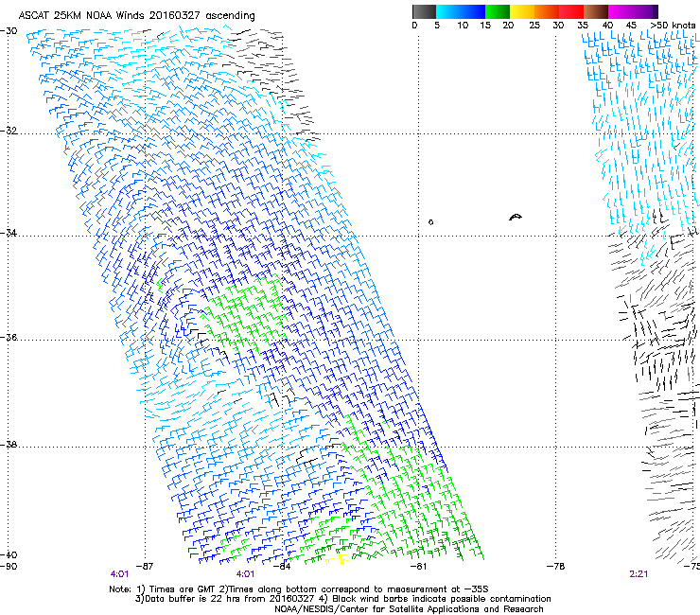Click the '-32' latitude axis label
This screenshot has height=615, width=700.
tap(9, 131)
